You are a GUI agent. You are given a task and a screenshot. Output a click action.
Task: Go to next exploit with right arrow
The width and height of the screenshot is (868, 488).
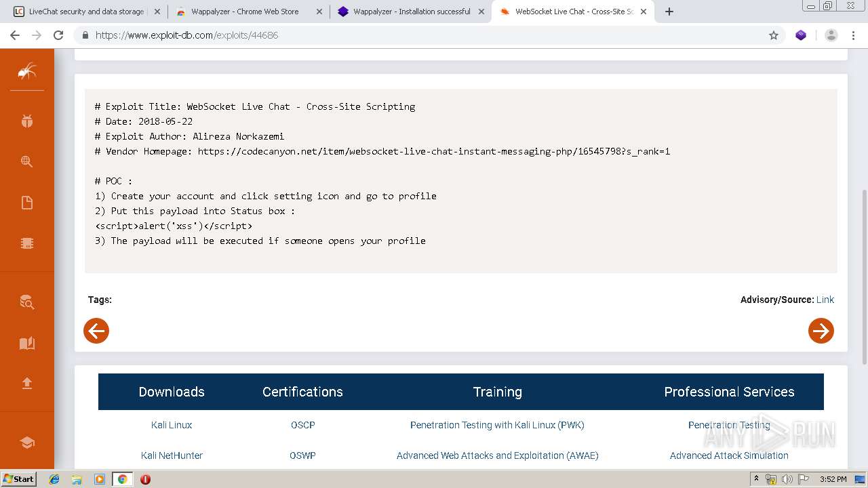(x=821, y=331)
